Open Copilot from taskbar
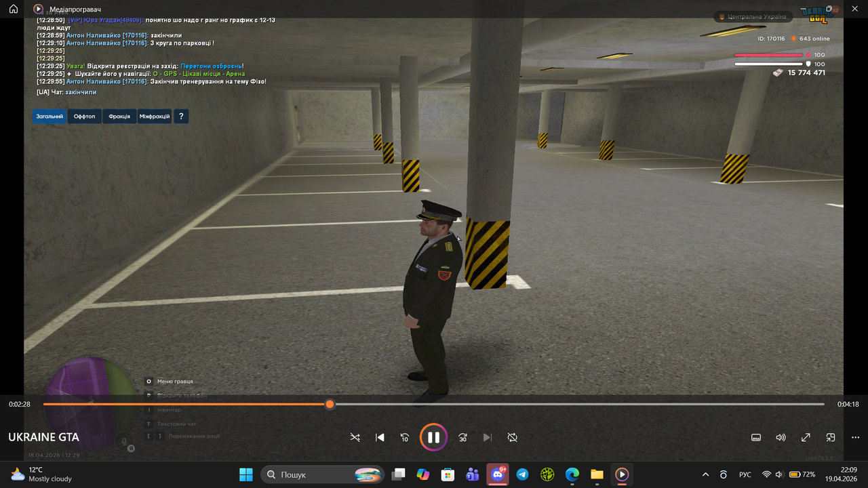868x488 pixels. click(423, 474)
